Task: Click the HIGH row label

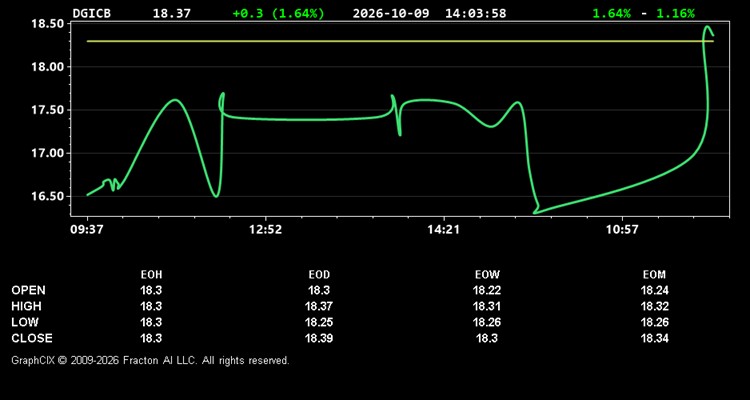Action: 26,306
